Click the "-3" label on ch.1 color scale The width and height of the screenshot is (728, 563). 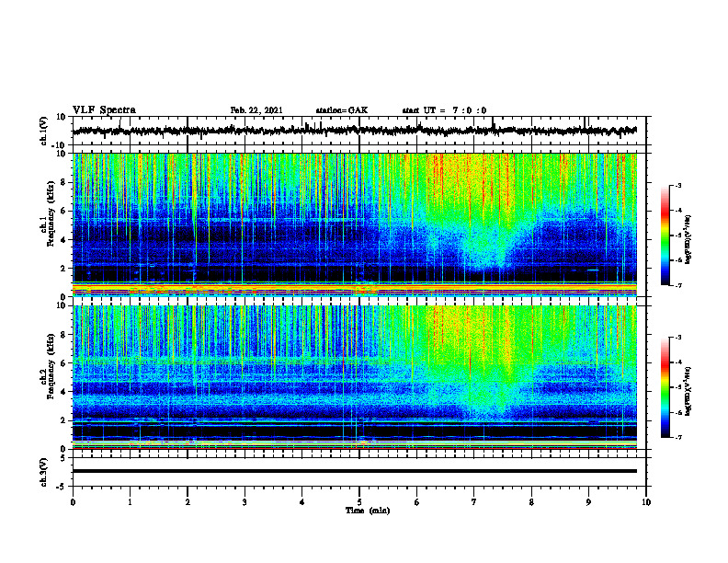coord(678,185)
